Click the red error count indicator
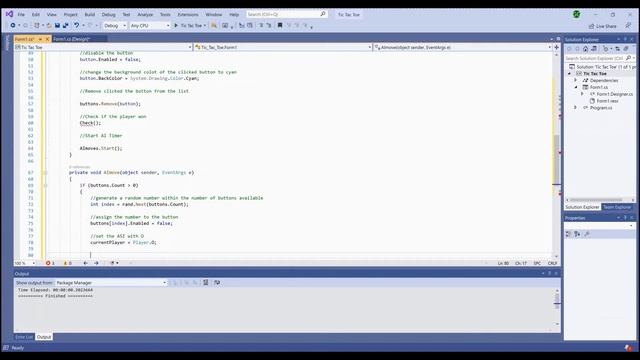Screen dimensions: 640x360 50,263
